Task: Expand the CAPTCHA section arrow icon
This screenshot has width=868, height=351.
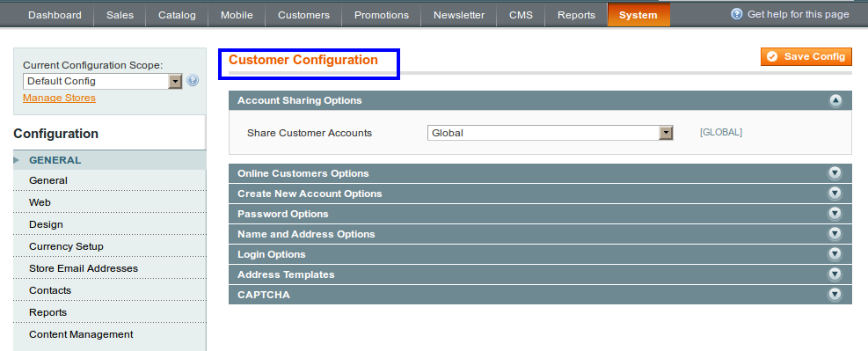Action: coord(835,295)
